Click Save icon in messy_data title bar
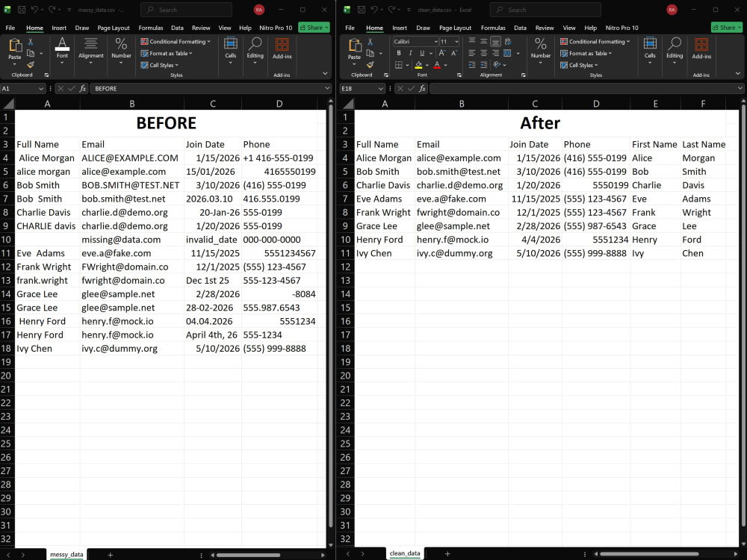The height and width of the screenshot is (560, 747). point(22,10)
